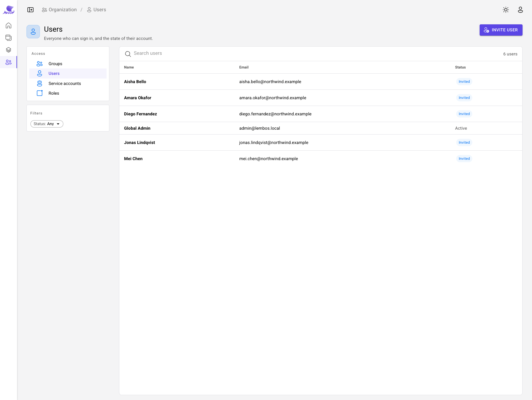Invite a new user
The image size is (532, 400).
pos(501,30)
